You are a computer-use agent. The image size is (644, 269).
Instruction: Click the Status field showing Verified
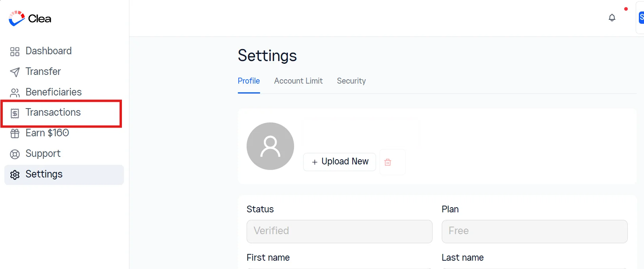click(x=340, y=231)
